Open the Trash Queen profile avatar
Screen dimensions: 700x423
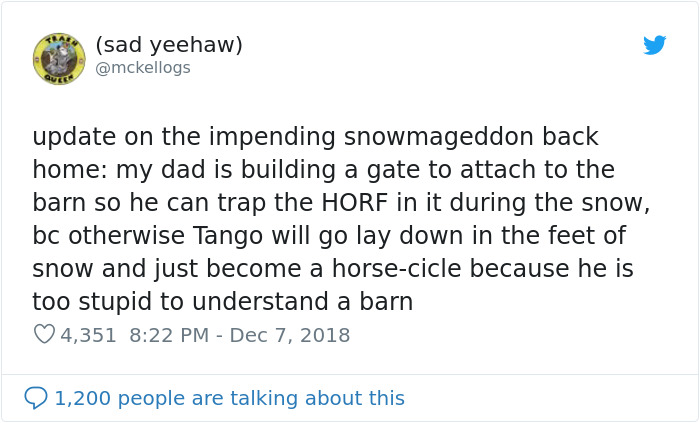59,57
